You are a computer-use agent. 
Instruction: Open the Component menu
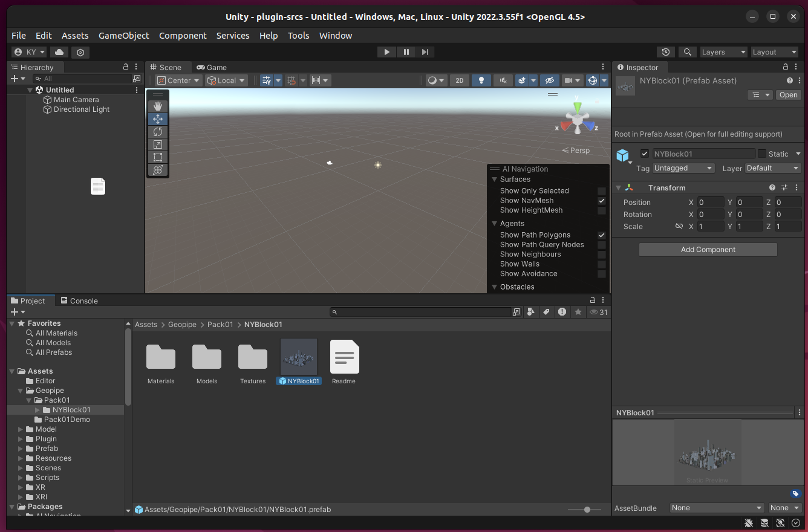183,36
